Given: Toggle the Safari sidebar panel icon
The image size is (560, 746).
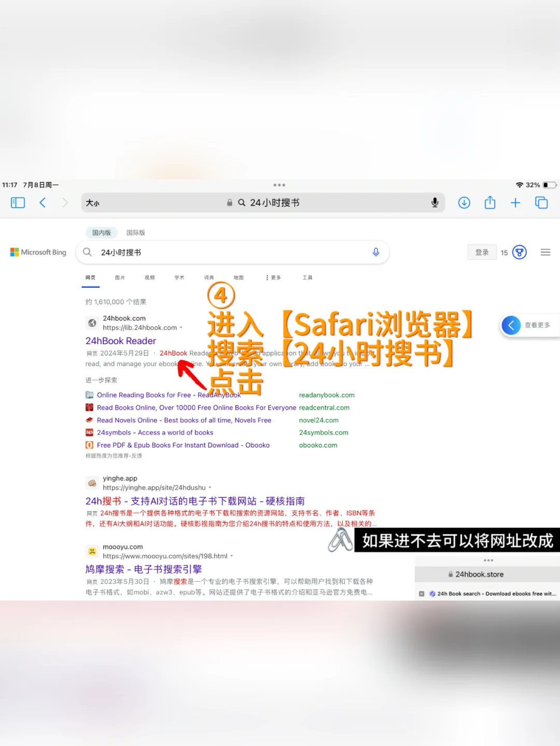Looking at the screenshot, I should (18, 203).
